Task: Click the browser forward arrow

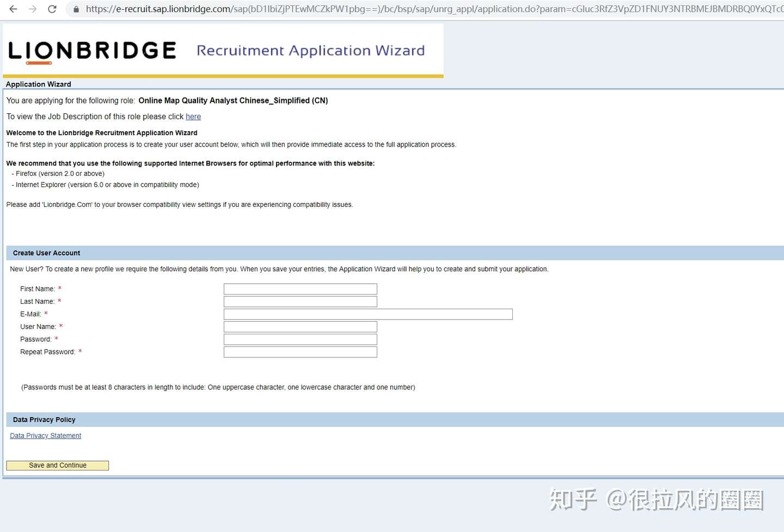Action: (x=33, y=9)
